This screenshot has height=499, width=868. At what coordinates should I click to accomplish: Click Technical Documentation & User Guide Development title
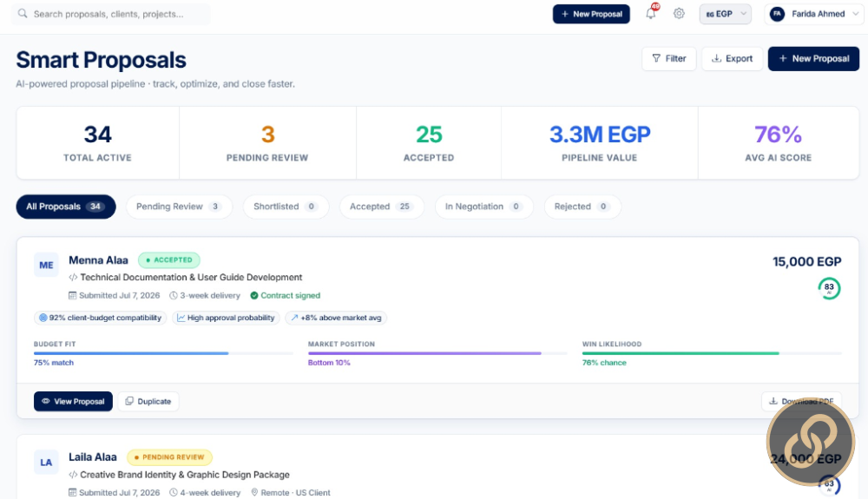(x=191, y=277)
